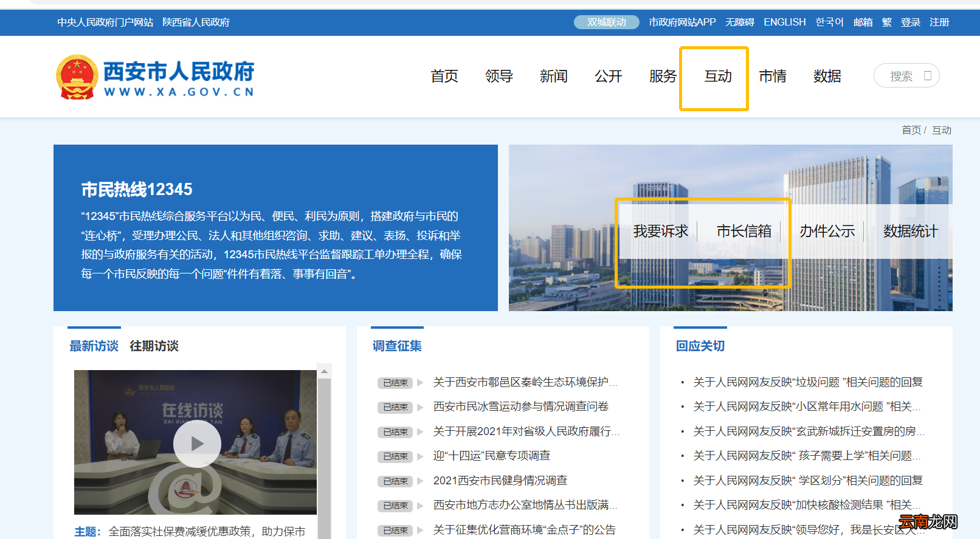This screenshot has width=980, height=539.
Task: Click the 双城联动 button
Action: [x=607, y=22]
